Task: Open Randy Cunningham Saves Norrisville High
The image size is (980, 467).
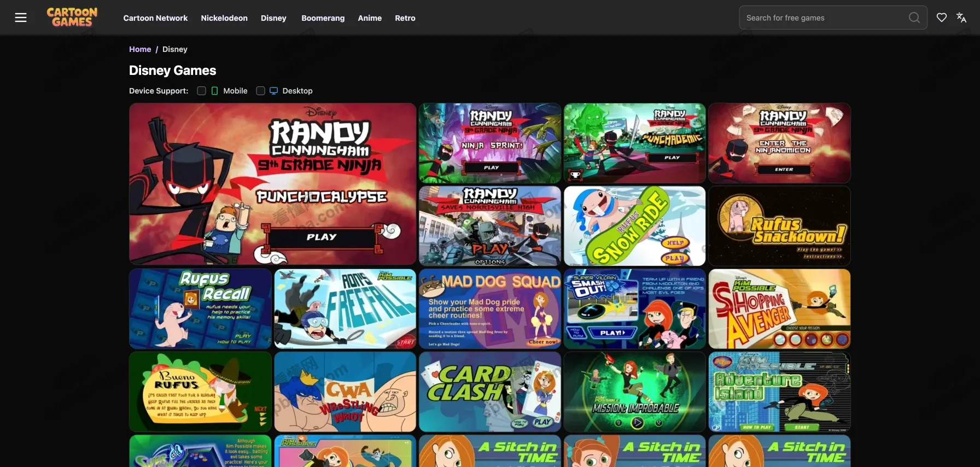Action: [490, 226]
